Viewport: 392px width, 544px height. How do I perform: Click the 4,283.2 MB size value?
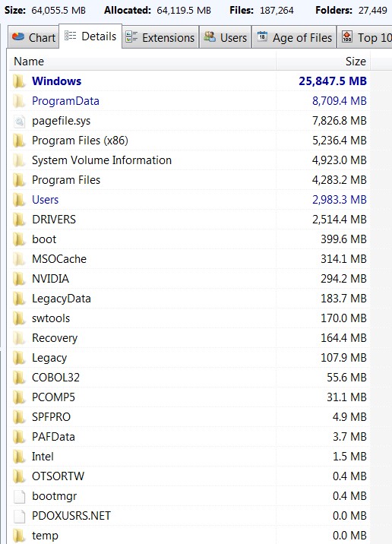(340, 180)
